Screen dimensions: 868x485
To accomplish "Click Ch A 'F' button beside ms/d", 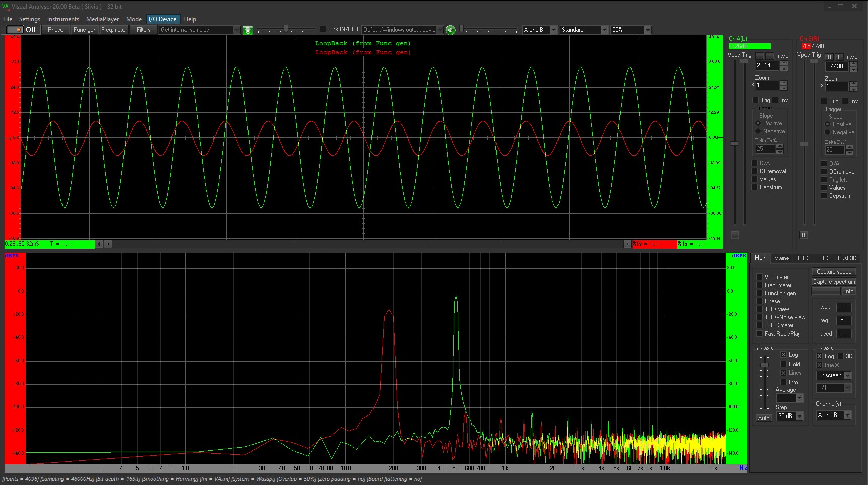I will [769, 56].
